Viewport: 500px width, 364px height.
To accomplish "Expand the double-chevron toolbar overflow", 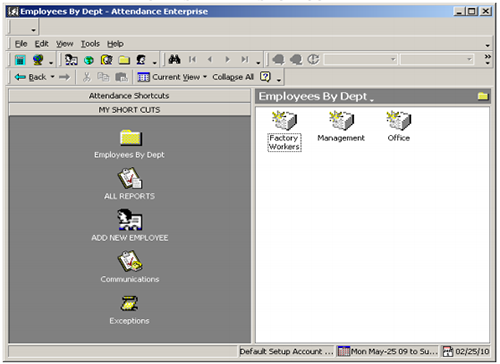I will (488, 59).
